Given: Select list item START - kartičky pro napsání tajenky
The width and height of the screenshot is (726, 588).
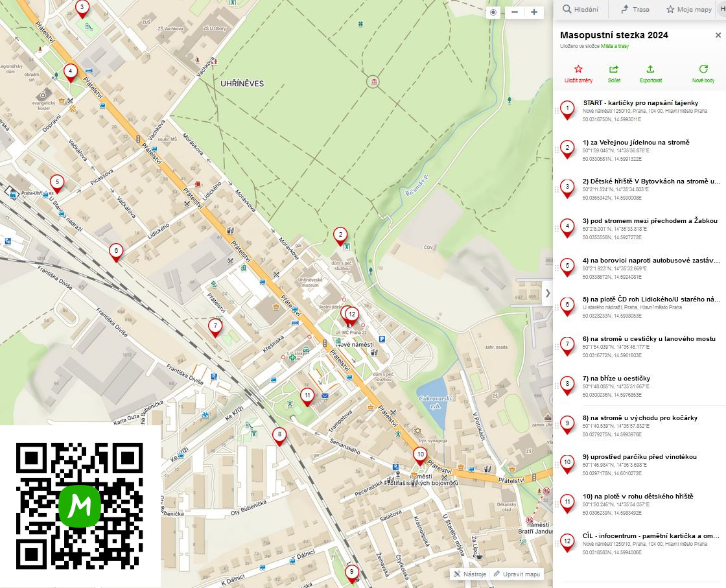Looking at the screenshot, I should pos(639,111).
